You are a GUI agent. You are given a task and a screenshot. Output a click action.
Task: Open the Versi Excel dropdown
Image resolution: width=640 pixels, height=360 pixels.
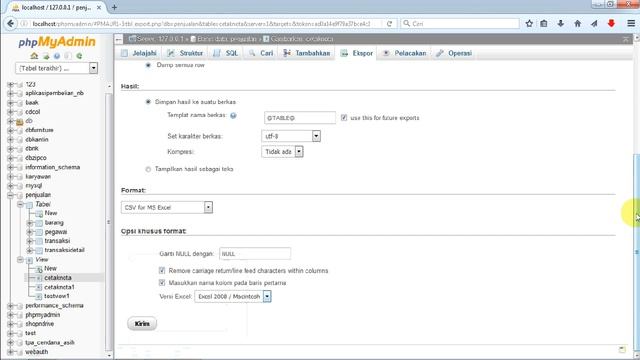pos(233,296)
